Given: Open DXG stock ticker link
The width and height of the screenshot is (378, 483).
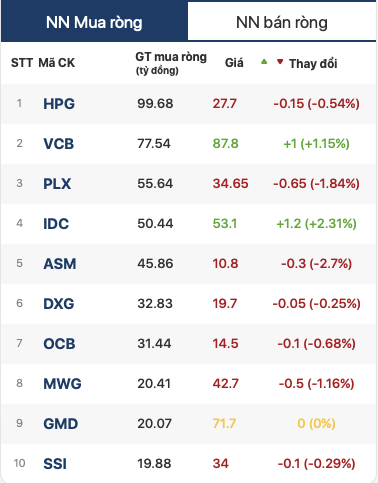Looking at the screenshot, I should [x=59, y=304].
